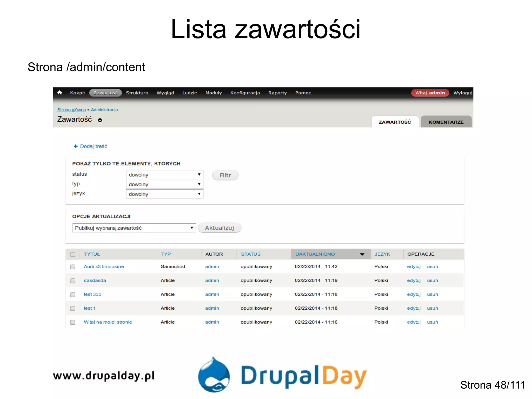Click the shortcut icon beside Zawartość title
The width and height of the screenshot is (532, 399).
pyautogui.click(x=100, y=120)
